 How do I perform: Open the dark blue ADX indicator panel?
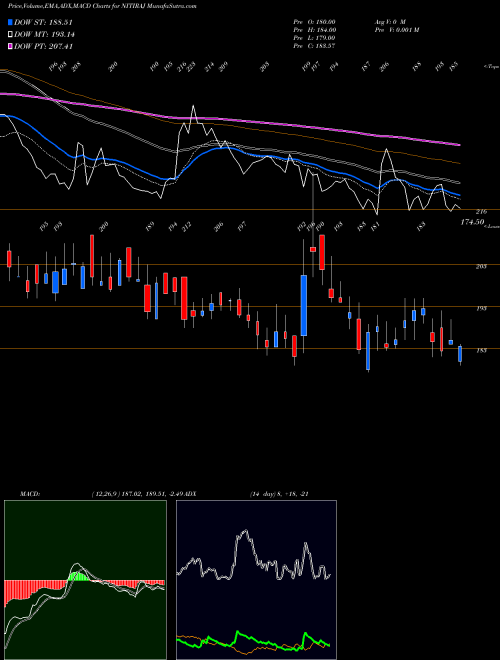click(x=256, y=580)
